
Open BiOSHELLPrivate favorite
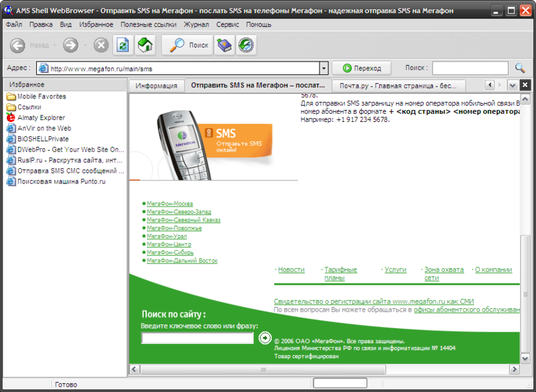pyautogui.click(x=38, y=139)
